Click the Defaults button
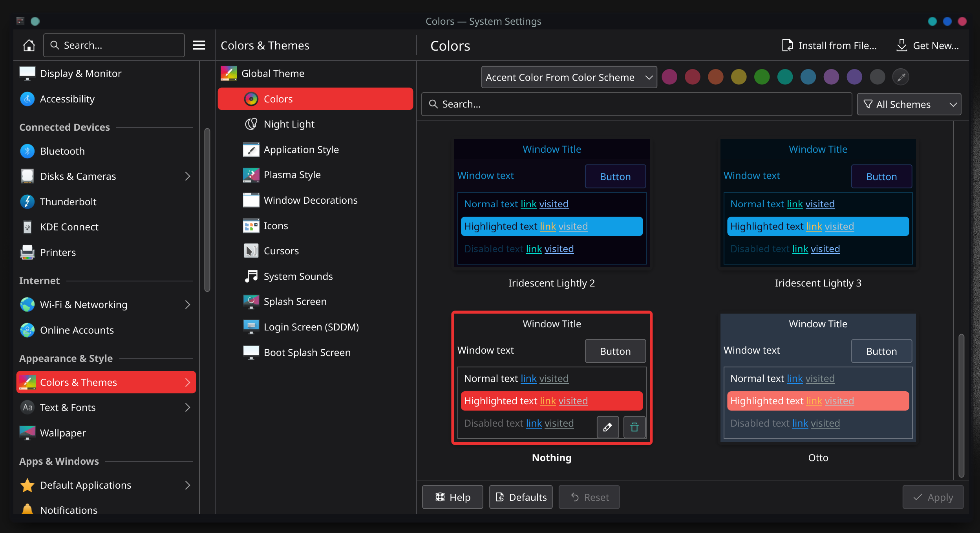The height and width of the screenshot is (533, 980). [x=521, y=497]
